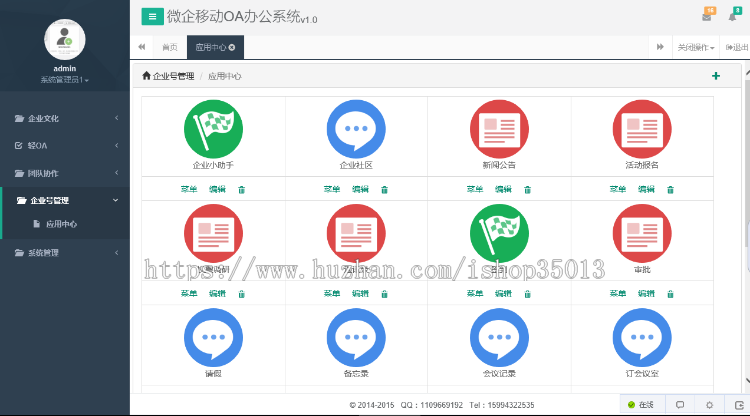Click the home icon in the breadcrumb
This screenshot has height=416, width=750.
pyautogui.click(x=146, y=76)
